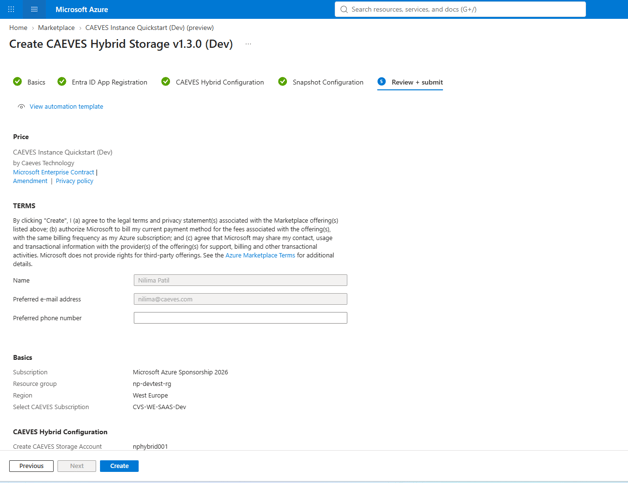The height and width of the screenshot is (483, 628).
Task: Click the Preferred phone number field
Action: click(240, 318)
